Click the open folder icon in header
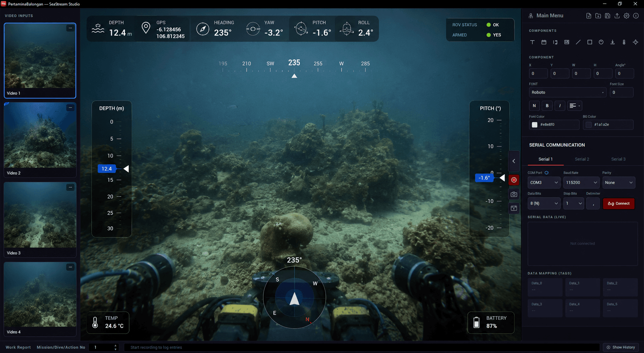The image size is (644, 353). click(598, 16)
